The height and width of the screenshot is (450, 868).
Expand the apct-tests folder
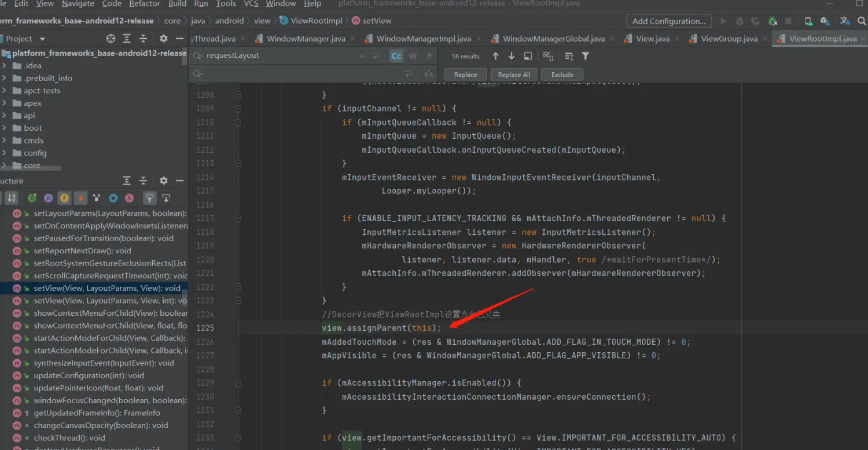click(x=5, y=91)
